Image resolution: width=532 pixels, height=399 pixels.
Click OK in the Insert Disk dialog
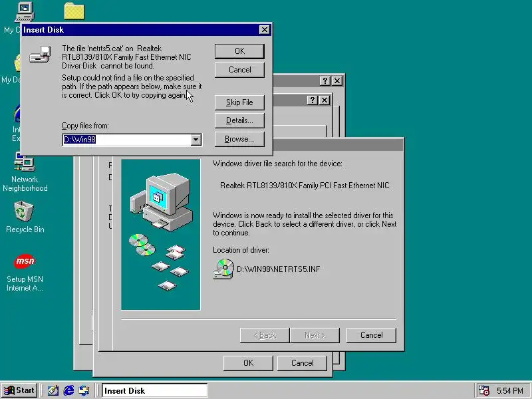(239, 51)
